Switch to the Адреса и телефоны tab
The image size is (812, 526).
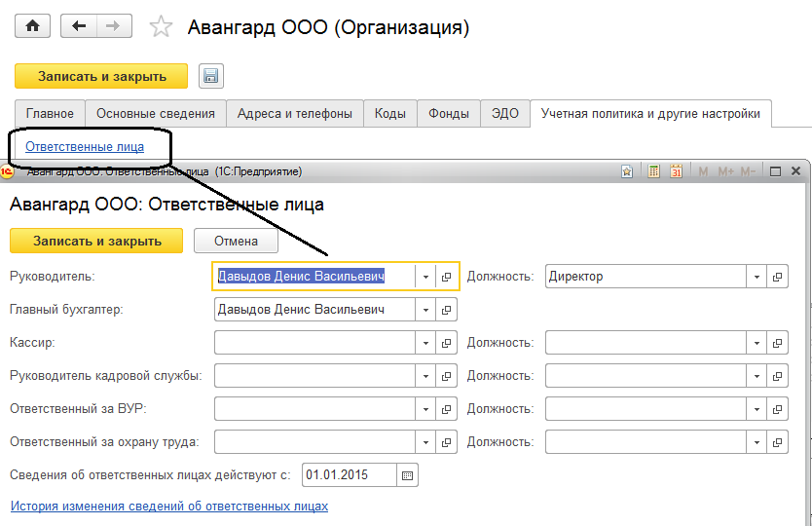(x=295, y=113)
